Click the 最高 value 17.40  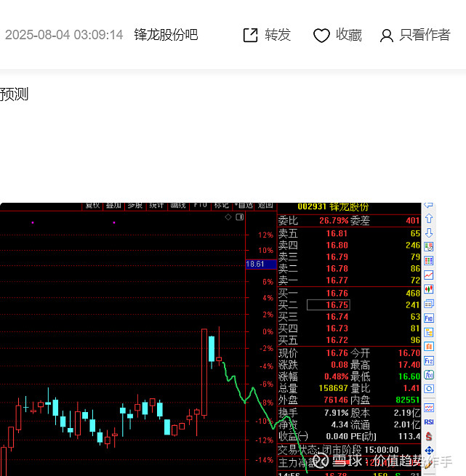pyautogui.click(x=409, y=365)
